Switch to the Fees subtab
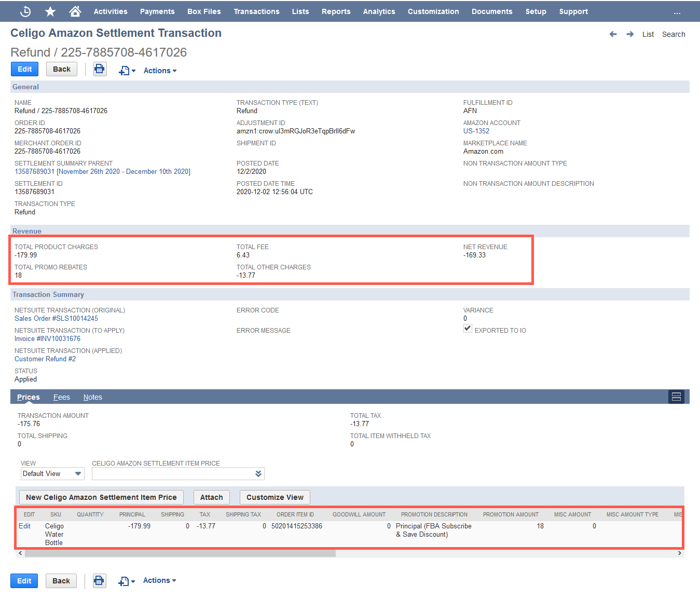700x599 pixels. 62,397
